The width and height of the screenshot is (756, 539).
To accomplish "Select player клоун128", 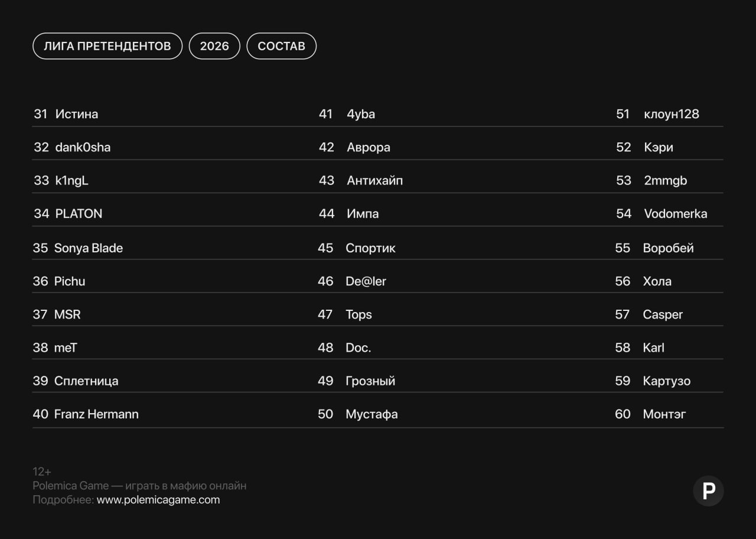I will 671,114.
